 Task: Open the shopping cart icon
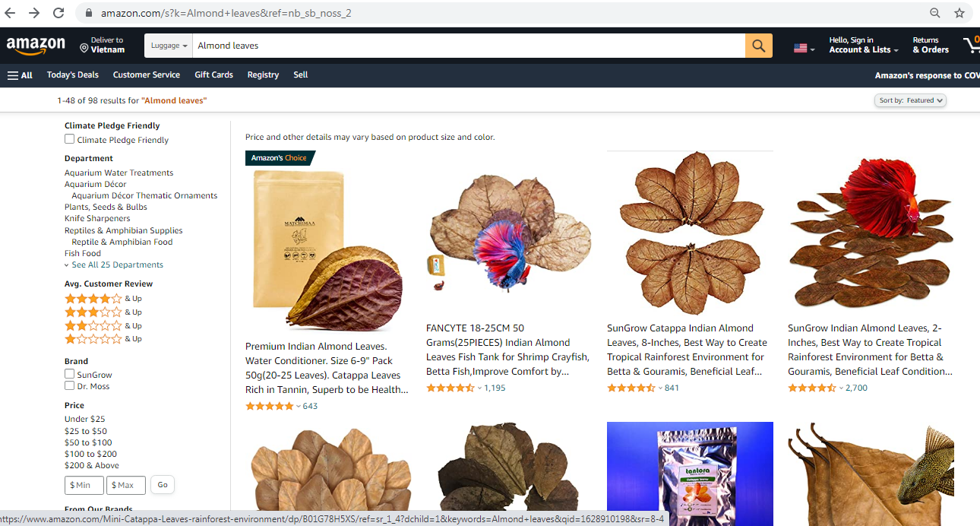click(971, 45)
